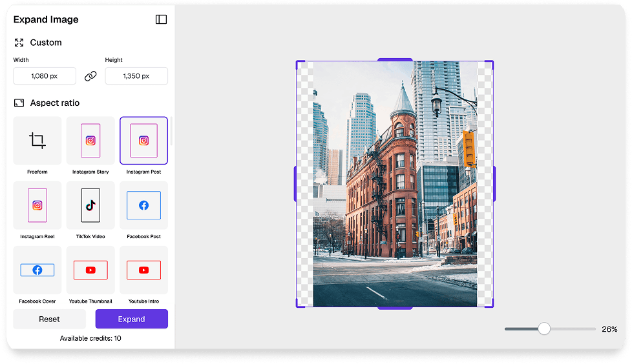Viewport: 632px width, 364px height.
Task: Toggle the aspect ratio lock link icon
Action: [x=90, y=76]
